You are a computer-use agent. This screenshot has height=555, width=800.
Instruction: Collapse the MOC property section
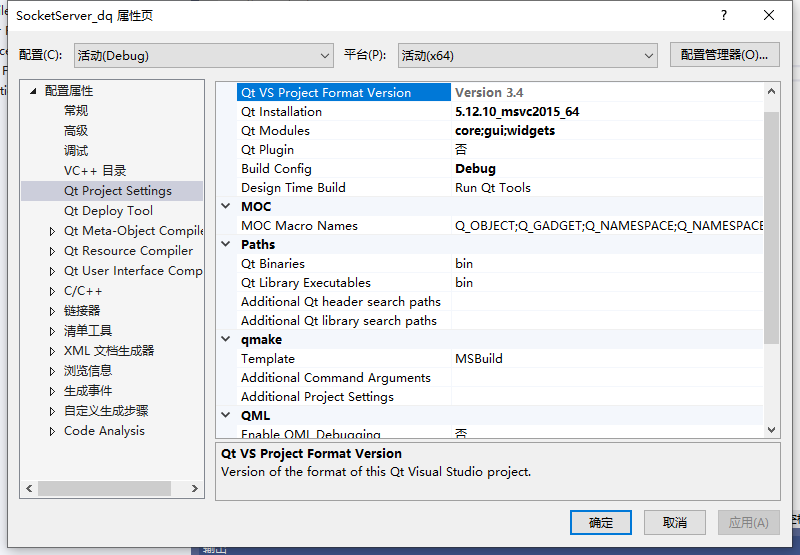[226, 206]
